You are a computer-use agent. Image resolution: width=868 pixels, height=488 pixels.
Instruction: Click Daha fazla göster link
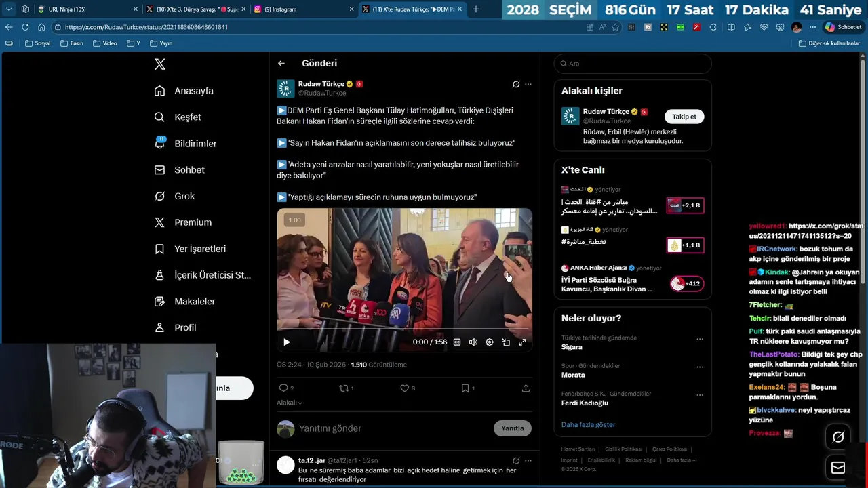point(589,425)
